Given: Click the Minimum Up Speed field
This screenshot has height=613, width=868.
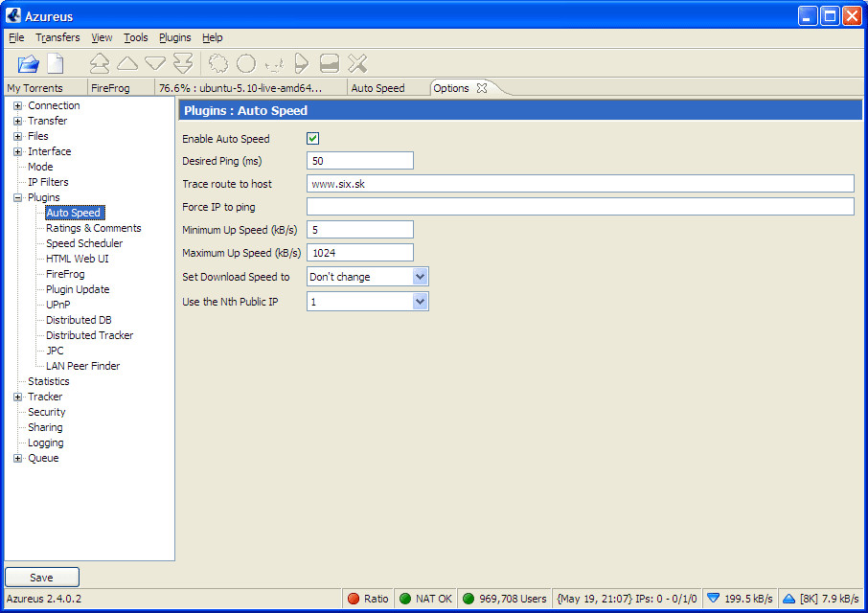Looking at the screenshot, I should (360, 230).
